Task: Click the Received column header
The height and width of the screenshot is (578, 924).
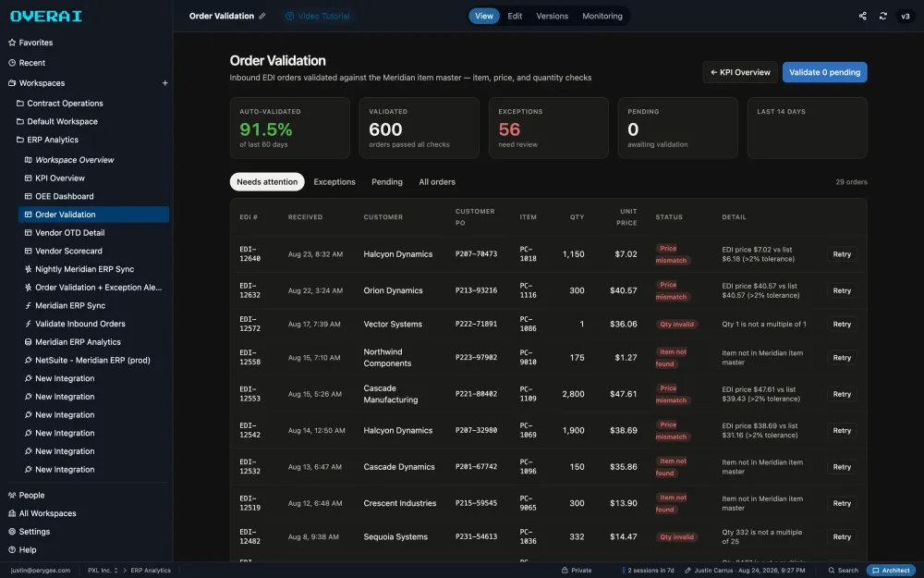Action: pos(305,217)
